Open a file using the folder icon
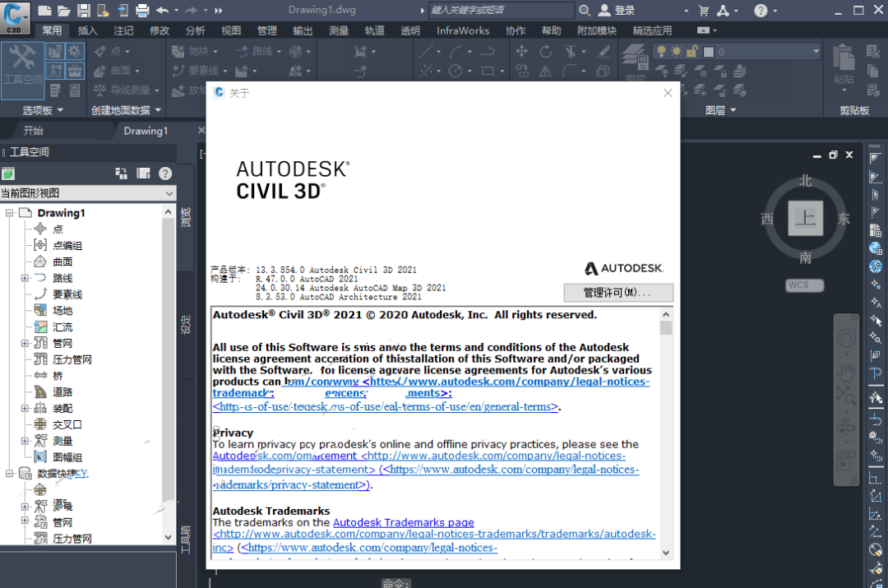This screenshot has height=588, width=888. 63,10
